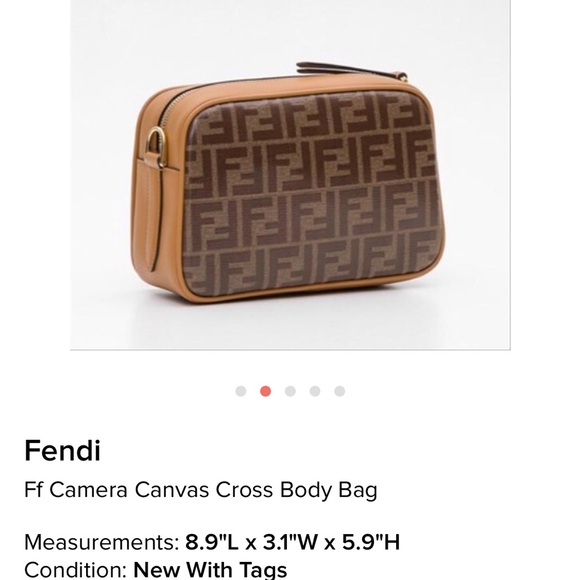Click the white background right of bag
Image resolution: width=580 pixels, height=580 pixels.
[x=477, y=185]
